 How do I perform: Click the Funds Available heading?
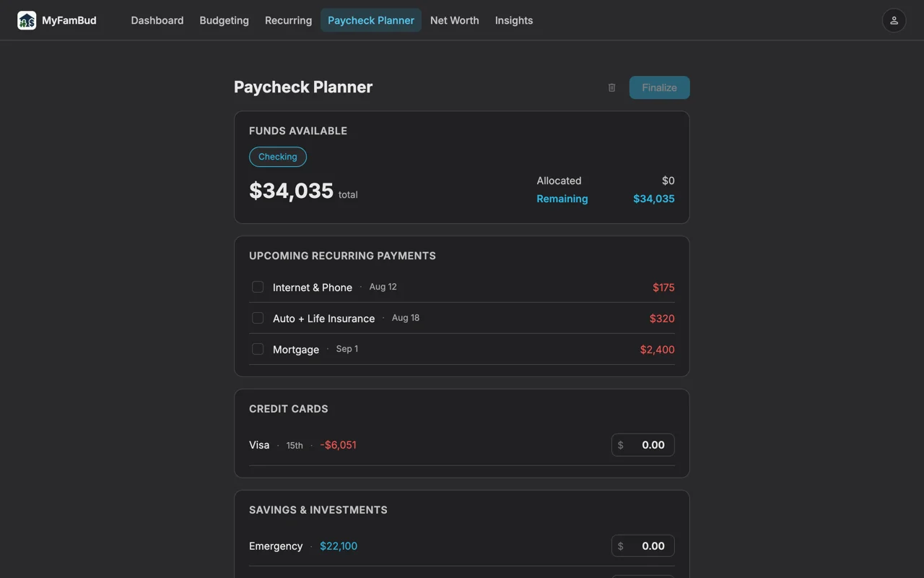tap(298, 131)
